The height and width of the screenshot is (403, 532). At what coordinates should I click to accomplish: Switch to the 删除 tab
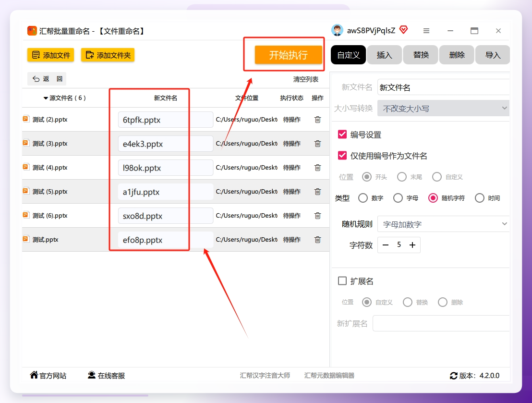[457, 55]
